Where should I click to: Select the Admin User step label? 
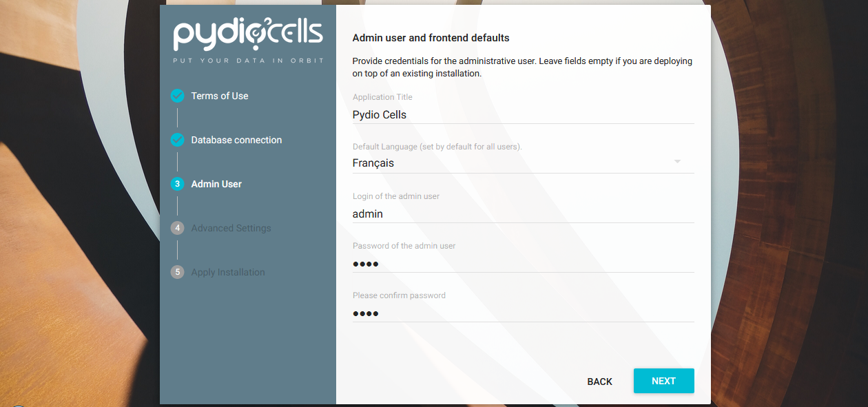coord(216,184)
